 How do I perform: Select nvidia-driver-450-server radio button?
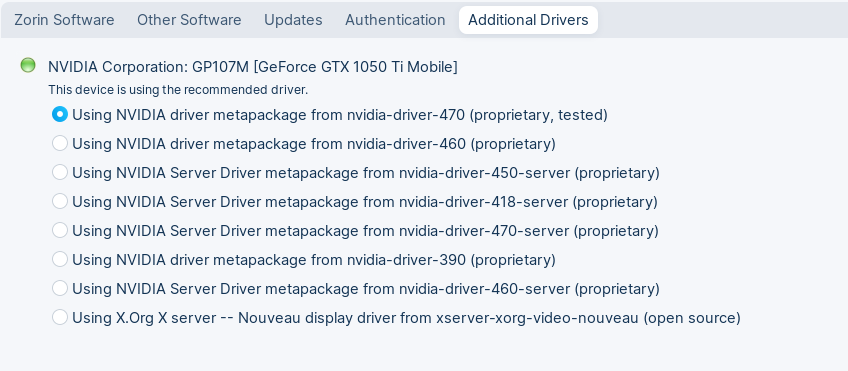59,173
